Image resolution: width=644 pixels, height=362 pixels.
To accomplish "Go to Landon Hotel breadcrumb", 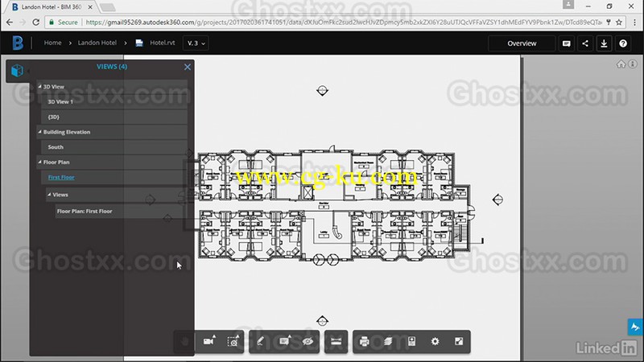I will point(97,43).
